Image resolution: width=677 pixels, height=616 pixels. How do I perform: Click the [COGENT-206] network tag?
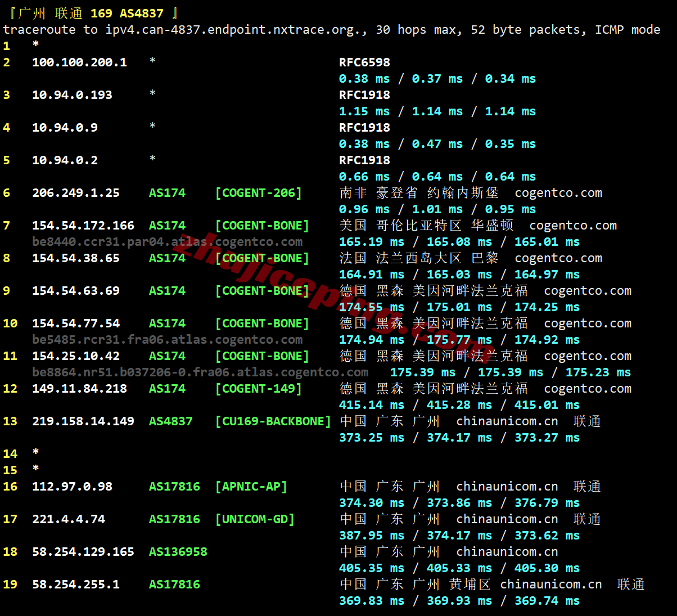[x=258, y=193]
